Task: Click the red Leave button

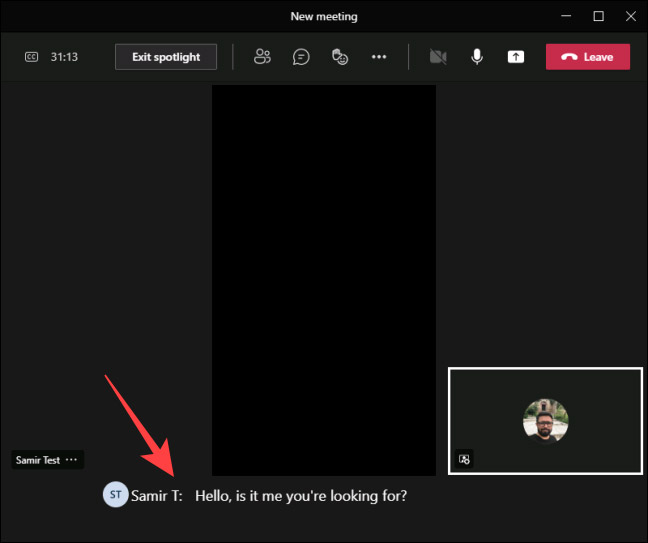Action: pos(588,57)
